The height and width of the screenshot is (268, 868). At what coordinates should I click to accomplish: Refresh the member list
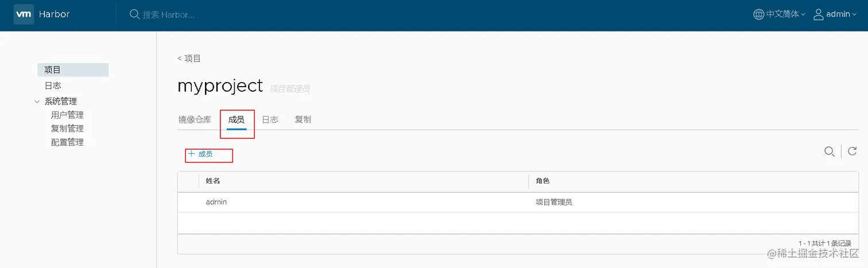click(x=852, y=152)
